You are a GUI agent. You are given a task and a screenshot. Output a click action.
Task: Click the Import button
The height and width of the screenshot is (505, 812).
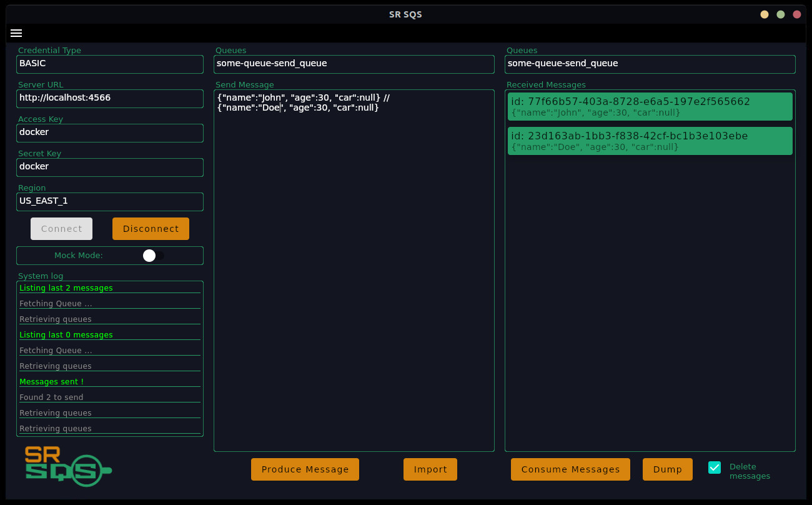pos(430,469)
